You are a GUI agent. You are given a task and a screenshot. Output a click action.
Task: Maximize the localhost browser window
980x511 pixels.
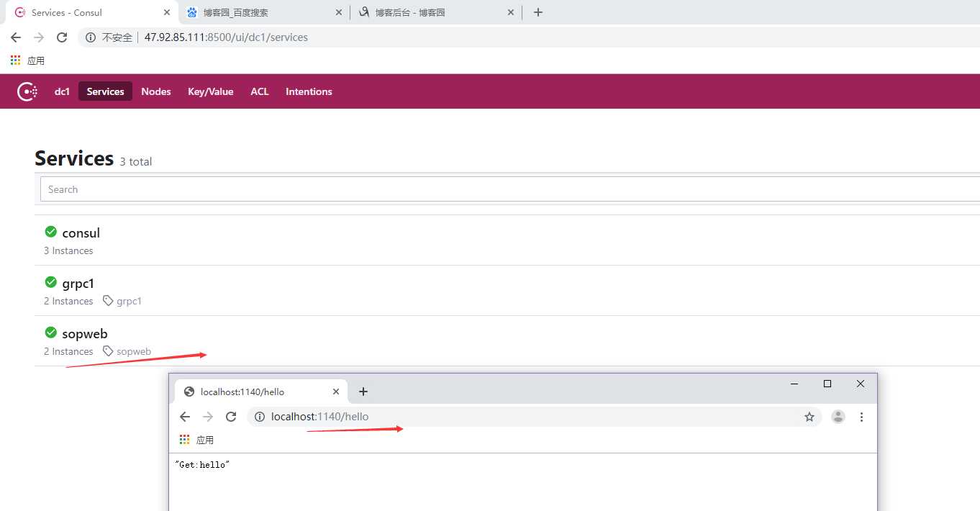click(x=827, y=384)
